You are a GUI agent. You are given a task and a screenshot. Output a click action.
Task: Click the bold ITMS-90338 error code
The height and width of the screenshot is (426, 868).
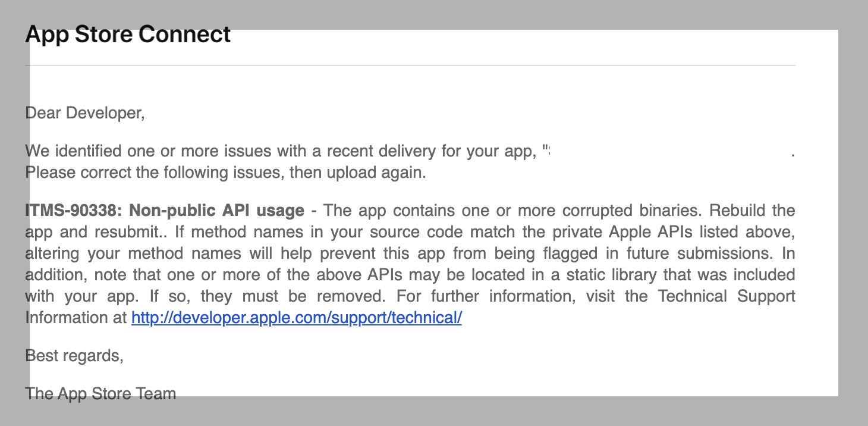point(73,211)
